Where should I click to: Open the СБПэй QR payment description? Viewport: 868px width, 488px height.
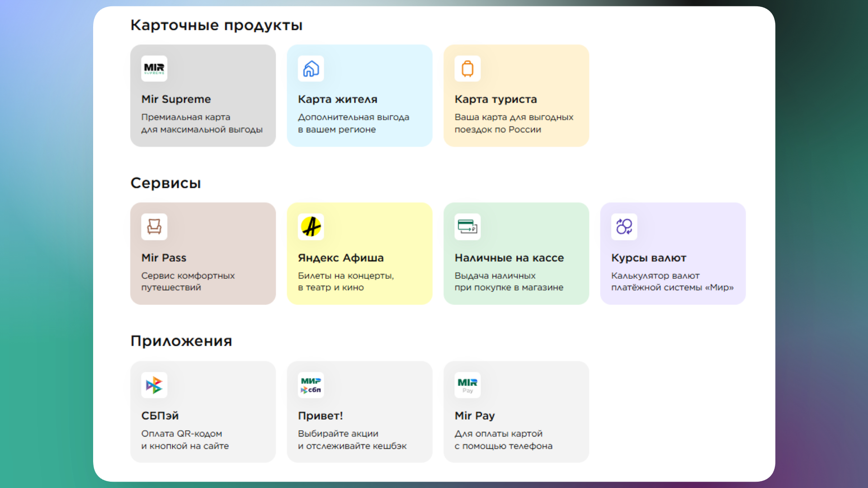pyautogui.click(x=184, y=440)
